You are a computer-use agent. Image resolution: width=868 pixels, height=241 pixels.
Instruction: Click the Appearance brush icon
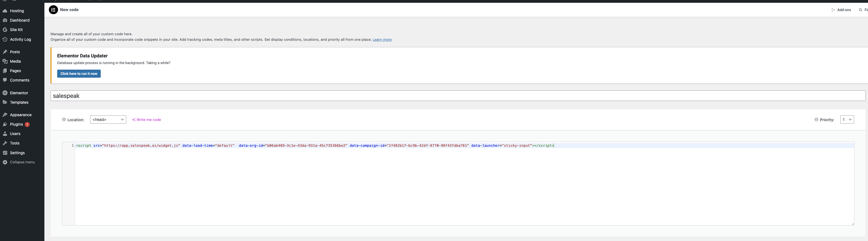pos(5,115)
